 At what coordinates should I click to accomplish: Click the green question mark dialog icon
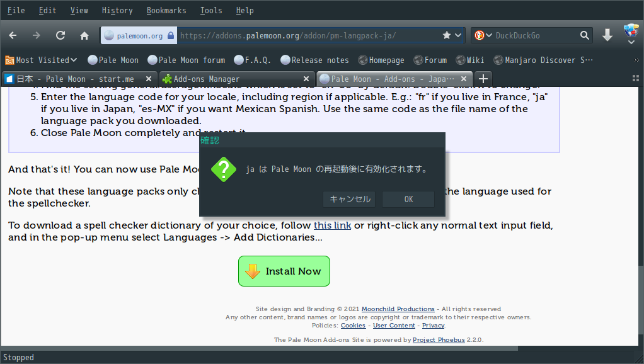tap(224, 169)
